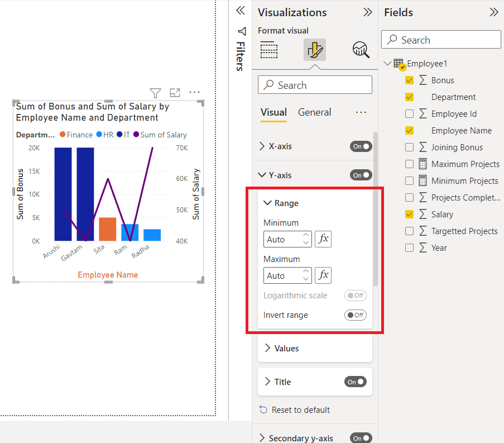Open More options on the chart visual
Viewport: 504px width, 443px height.
coord(193,93)
